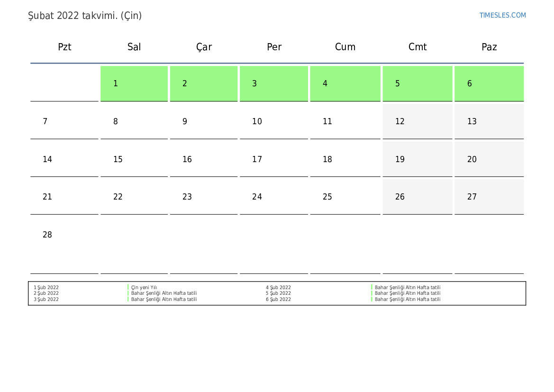Select day 9 on the calendar
The width and height of the screenshot is (554, 392).
(x=203, y=121)
